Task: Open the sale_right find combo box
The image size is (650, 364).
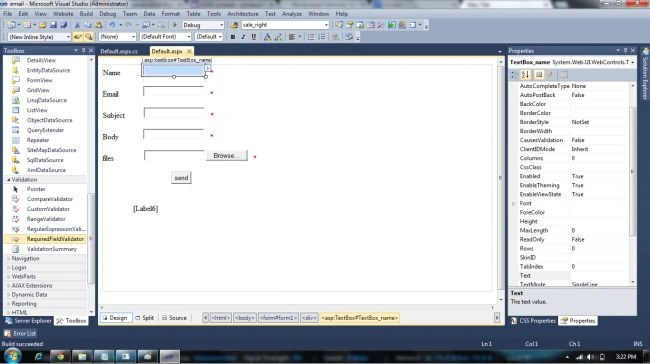Action: 326,25
